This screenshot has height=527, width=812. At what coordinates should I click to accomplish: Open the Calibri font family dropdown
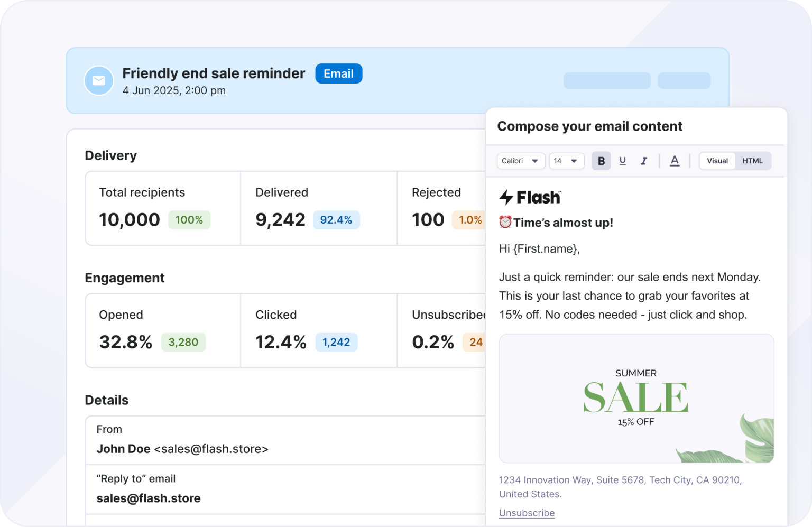pyautogui.click(x=520, y=161)
